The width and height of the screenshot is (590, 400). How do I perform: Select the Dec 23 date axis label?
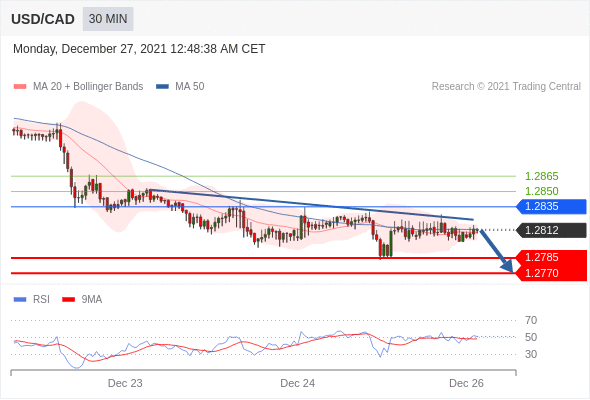125,383
